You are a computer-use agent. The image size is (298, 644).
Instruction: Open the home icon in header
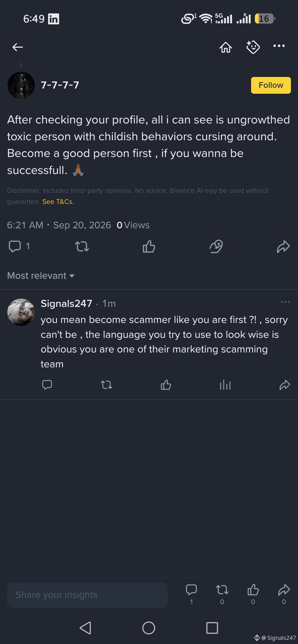[226, 47]
